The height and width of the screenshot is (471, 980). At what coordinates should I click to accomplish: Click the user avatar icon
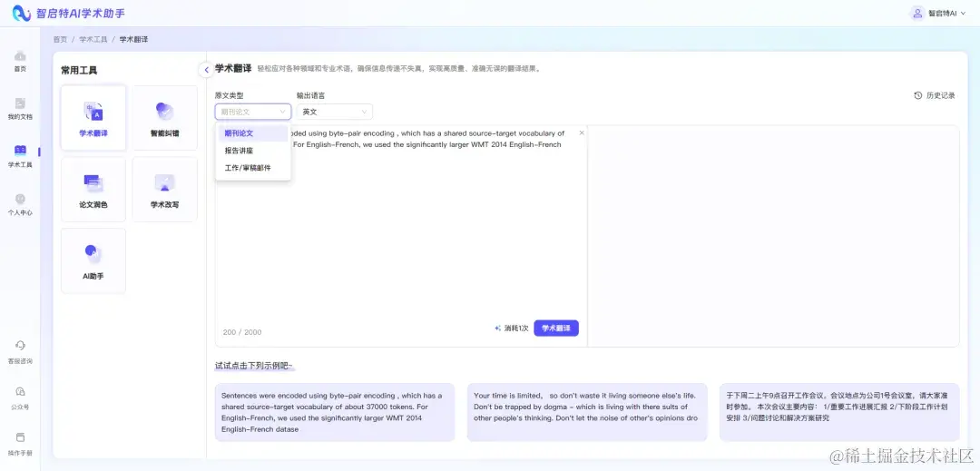(x=916, y=13)
